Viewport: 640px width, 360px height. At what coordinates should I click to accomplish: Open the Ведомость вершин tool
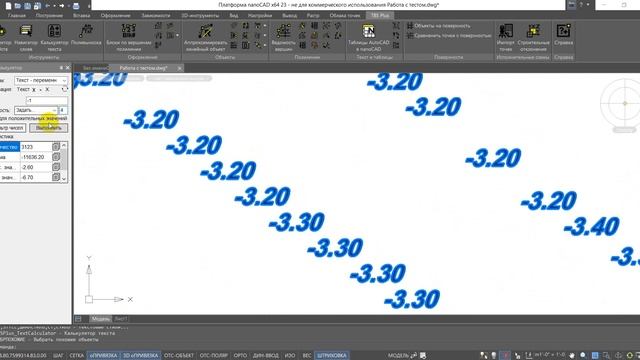point(283,38)
